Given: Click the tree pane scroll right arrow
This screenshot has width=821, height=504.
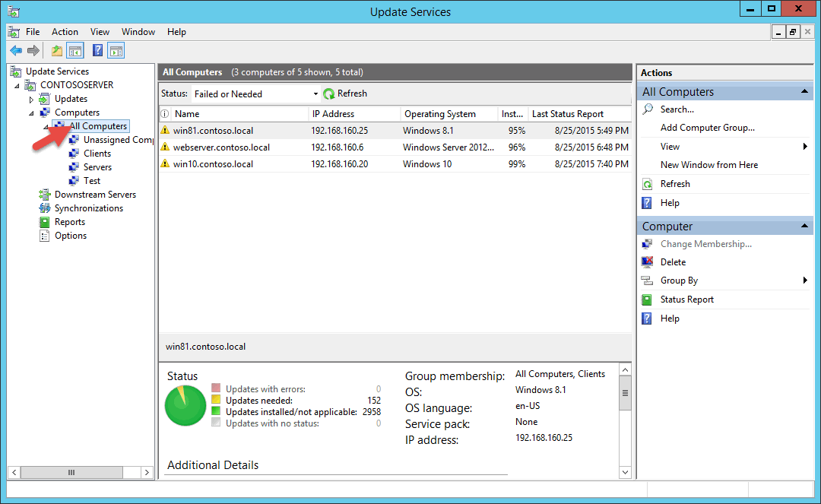Looking at the screenshot, I should tap(147, 473).
